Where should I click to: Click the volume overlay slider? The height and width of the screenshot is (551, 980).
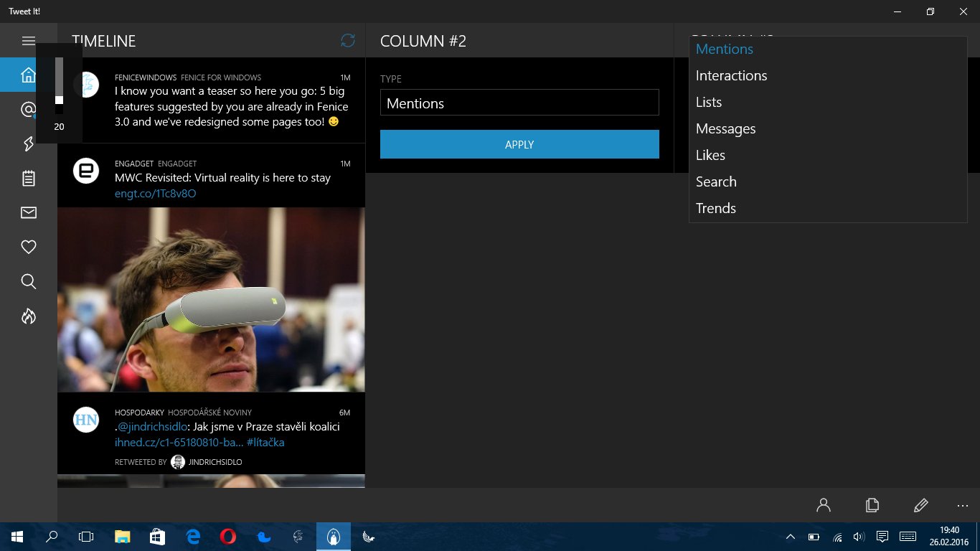pos(59,85)
